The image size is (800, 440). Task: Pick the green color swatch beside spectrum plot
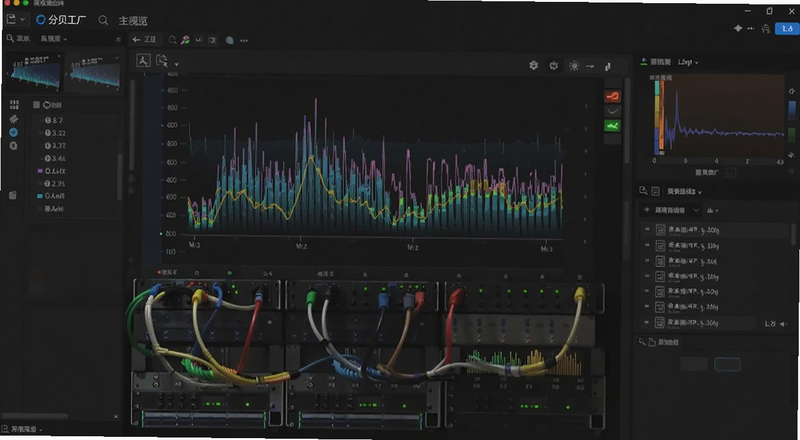point(792,135)
